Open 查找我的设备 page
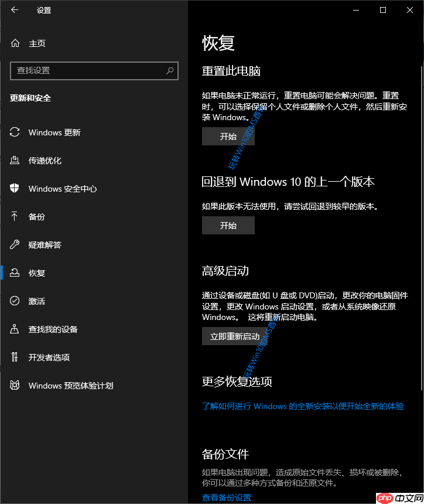 click(x=53, y=329)
